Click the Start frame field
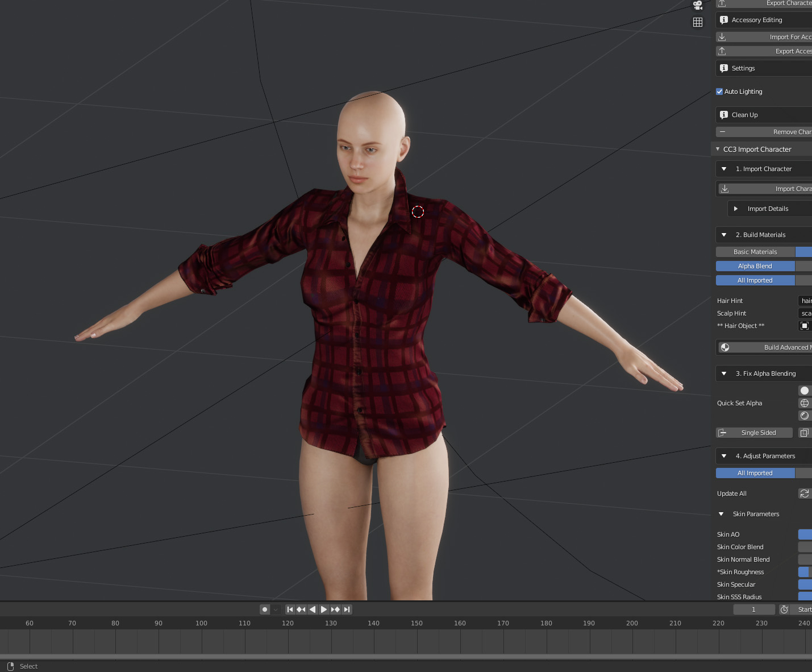The width and height of the screenshot is (812, 672). (x=802, y=609)
